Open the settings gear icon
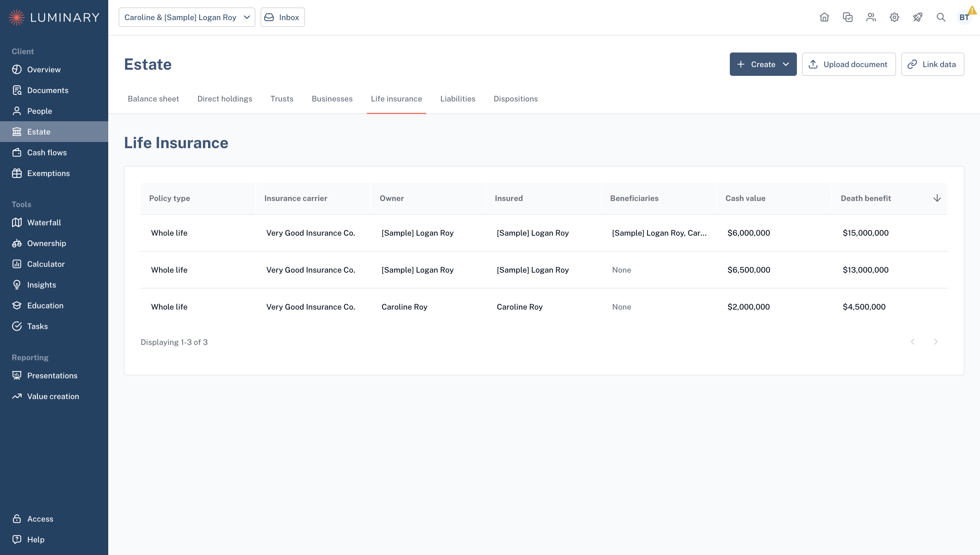The width and height of the screenshot is (980, 555). [894, 17]
